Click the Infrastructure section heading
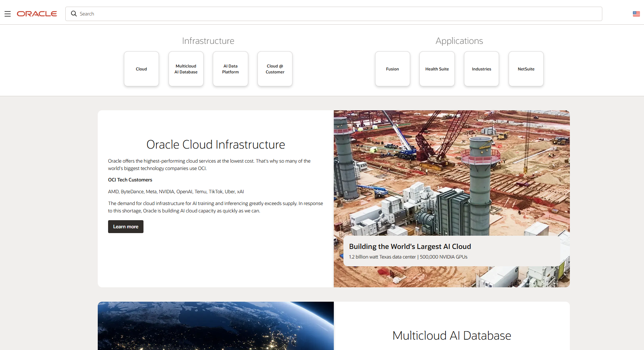 208,41
